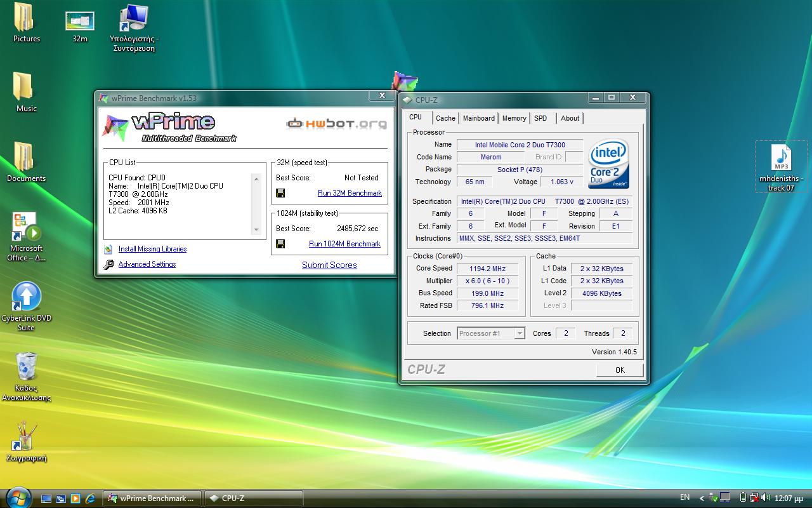
Task: Click the save icon beside Run 1024M Benchmark
Action: (280, 244)
